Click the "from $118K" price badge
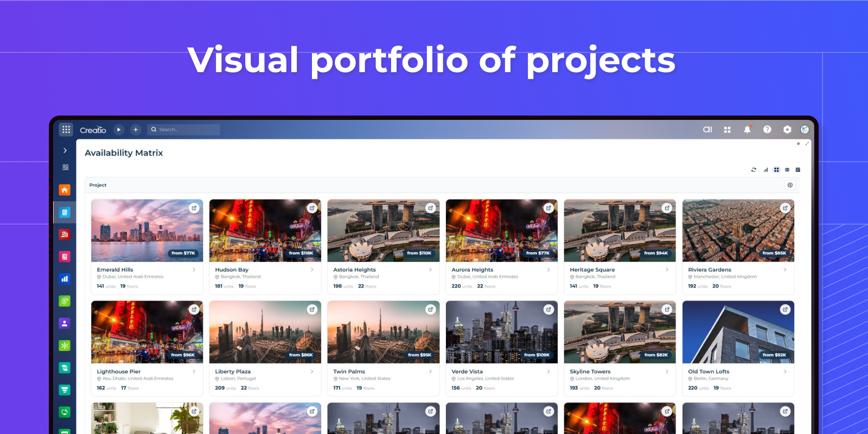The height and width of the screenshot is (434, 868). (301, 253)
